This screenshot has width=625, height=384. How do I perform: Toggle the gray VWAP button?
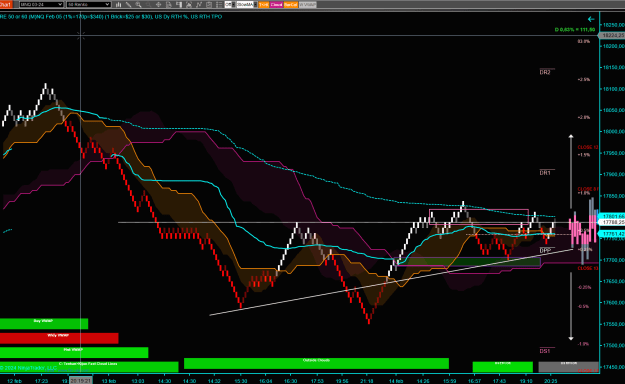(x=307, y=4)
